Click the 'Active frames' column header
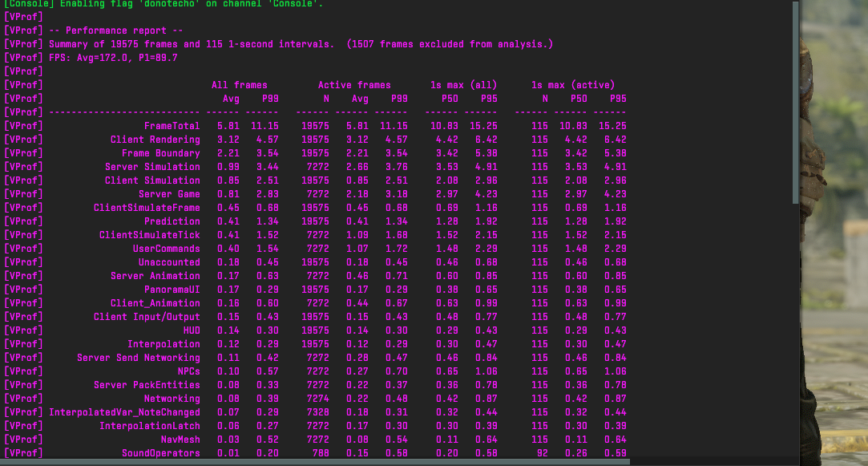 click(353, 85)
